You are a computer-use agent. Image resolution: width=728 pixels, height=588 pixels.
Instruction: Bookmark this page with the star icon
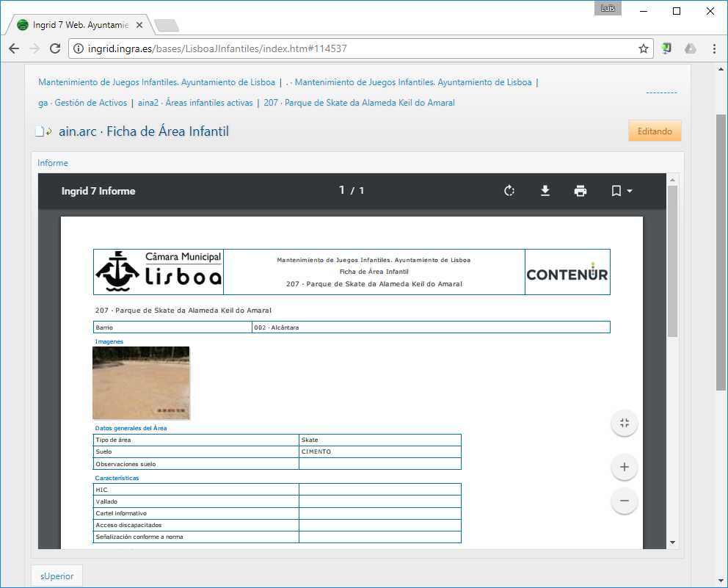644,48
